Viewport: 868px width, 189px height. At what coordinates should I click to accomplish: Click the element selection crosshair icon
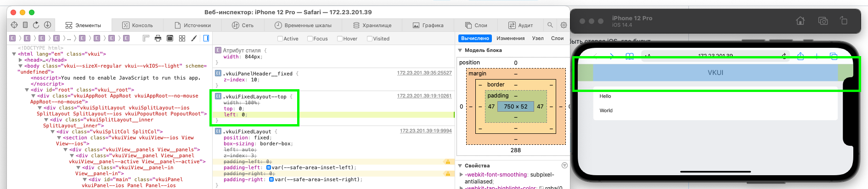click(14, 25)
